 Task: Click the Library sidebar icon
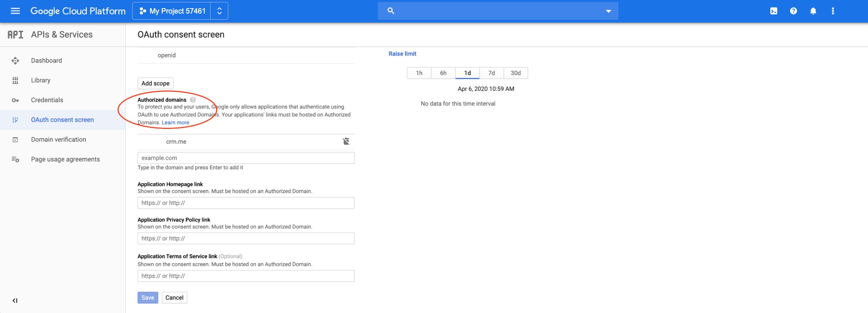click(15, 81)
